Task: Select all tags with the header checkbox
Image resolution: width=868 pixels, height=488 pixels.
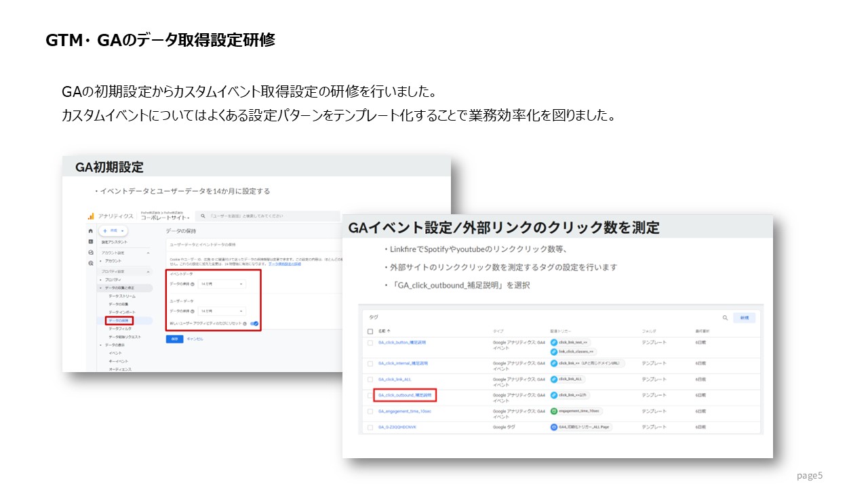Action: (369, 331)
